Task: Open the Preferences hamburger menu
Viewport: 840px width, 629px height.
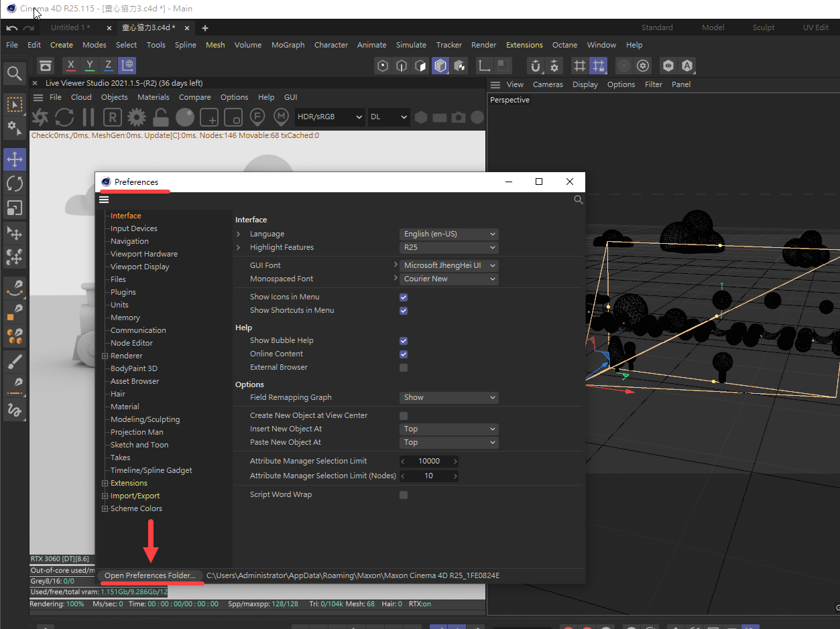Action: point(104,200)
